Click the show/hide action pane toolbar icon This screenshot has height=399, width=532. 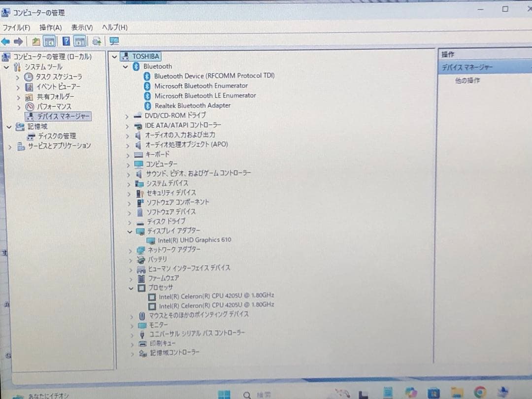(80, 41)
